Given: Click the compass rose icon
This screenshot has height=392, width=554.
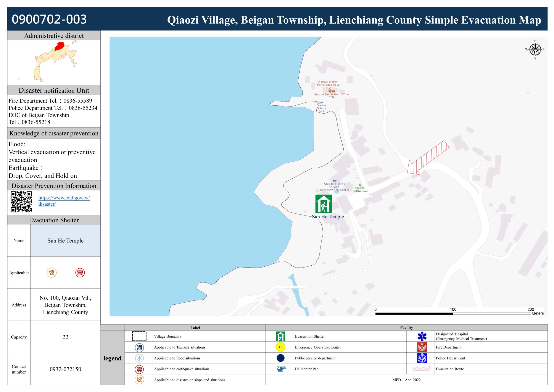Looking at the screenshot, I should pyautogui.click(x=535, y=50).
